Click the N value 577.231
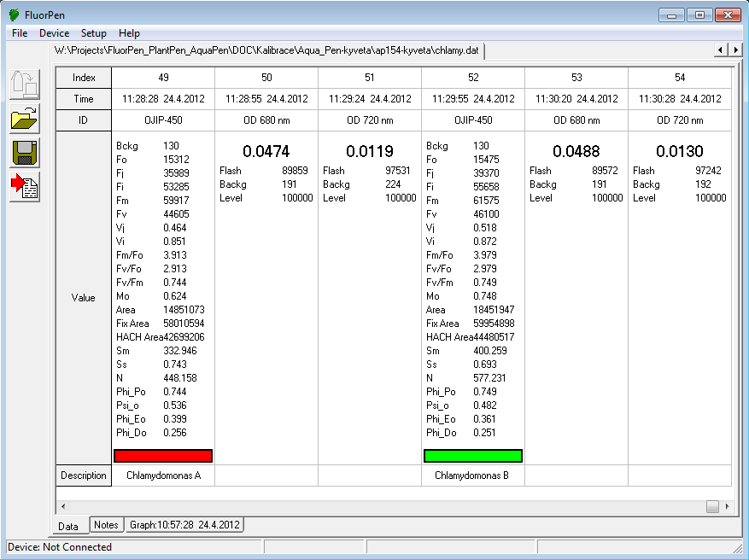This screenshot has width=749, height=560. coord(490,378)
